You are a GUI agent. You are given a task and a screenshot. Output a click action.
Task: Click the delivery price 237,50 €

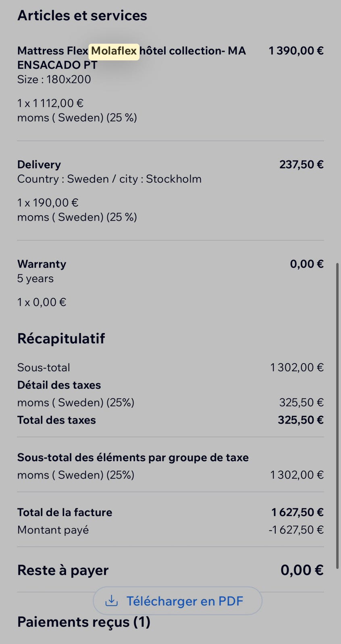[301, 165]
